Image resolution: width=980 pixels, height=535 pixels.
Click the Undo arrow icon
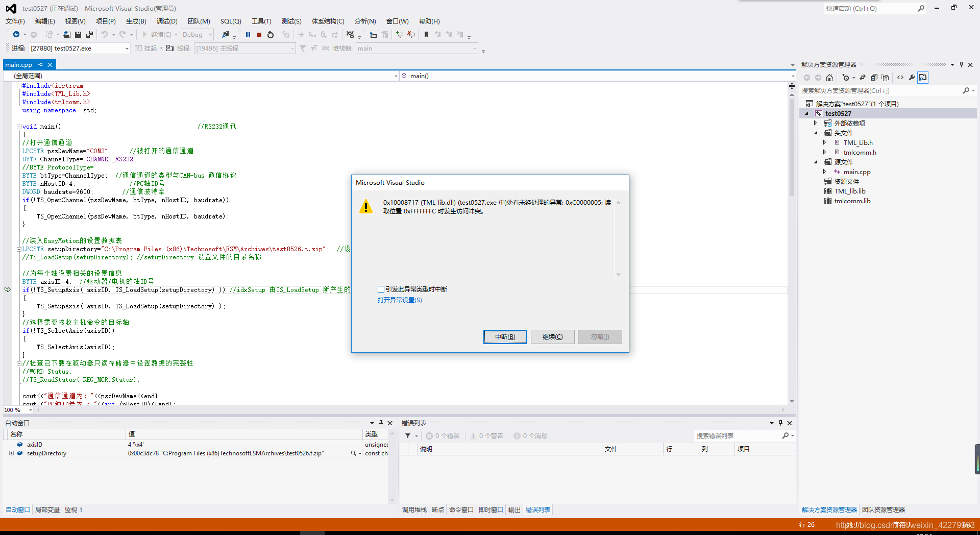point(105,35)
